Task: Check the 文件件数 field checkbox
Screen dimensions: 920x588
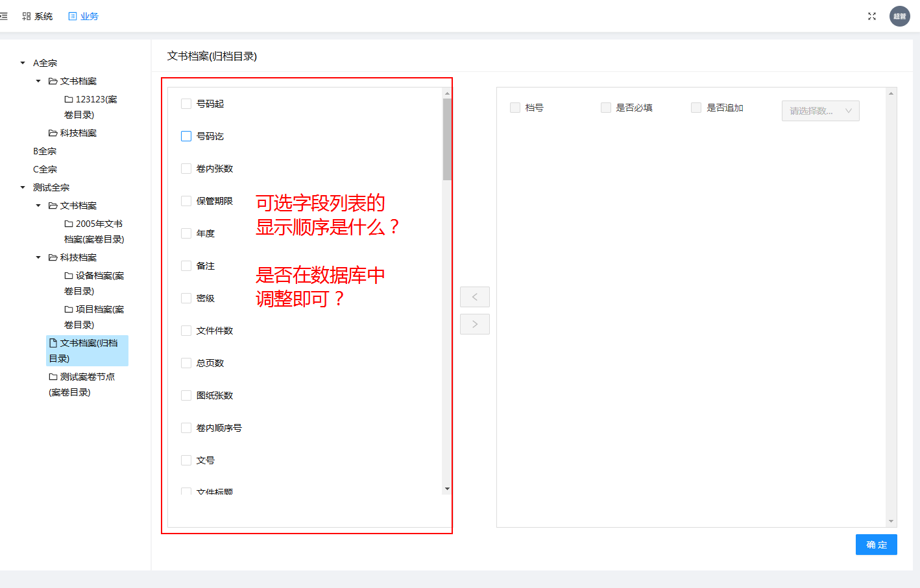Action: [x=186, y=331]
